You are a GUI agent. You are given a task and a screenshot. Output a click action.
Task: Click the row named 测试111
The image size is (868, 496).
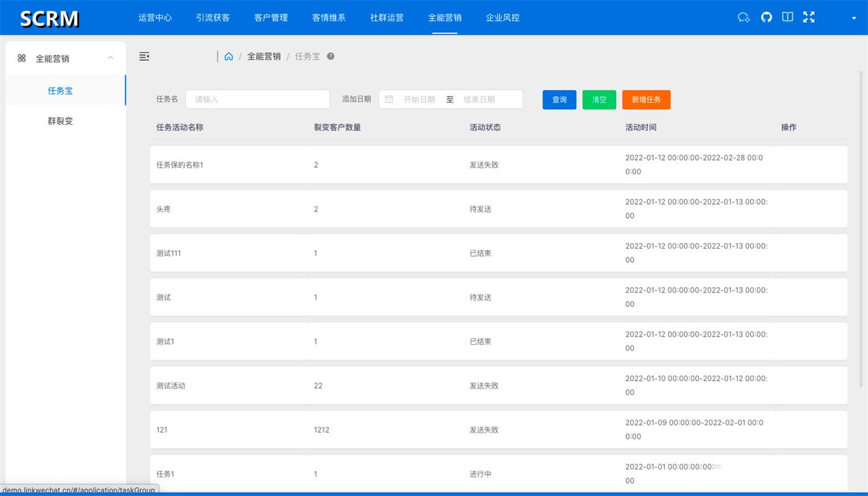(498, 253)
